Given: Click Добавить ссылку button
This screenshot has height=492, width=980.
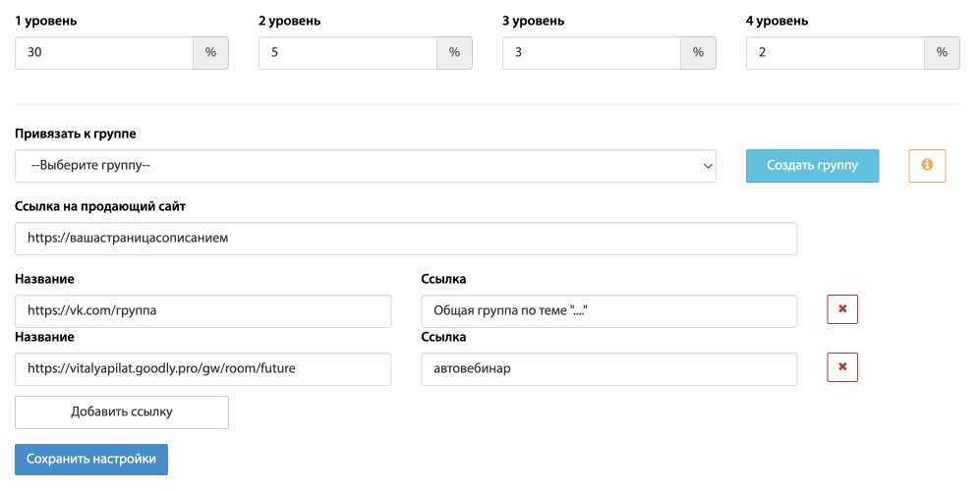Looking at the screenshot, I should point(122,412).
